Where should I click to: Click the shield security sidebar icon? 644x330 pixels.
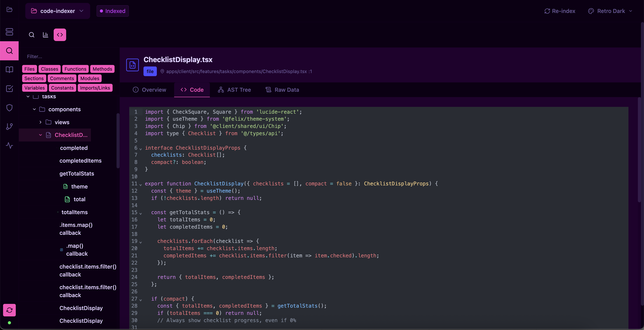click(9, 108)
